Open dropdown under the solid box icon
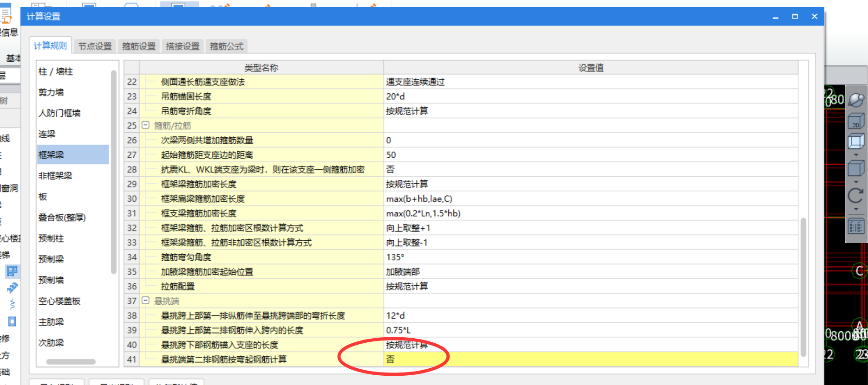The image size is (868, 385). [856, 182]
